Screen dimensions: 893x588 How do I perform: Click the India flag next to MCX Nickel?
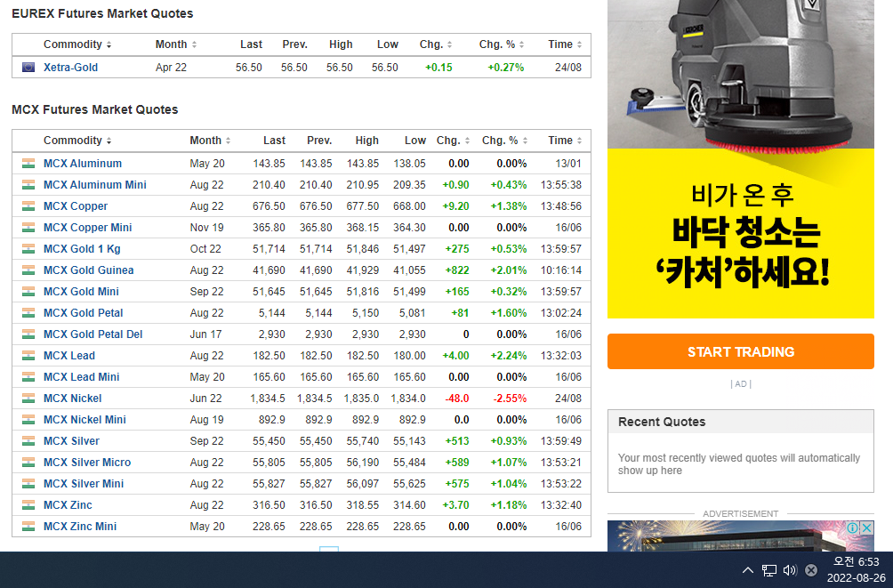coord(28,399)
